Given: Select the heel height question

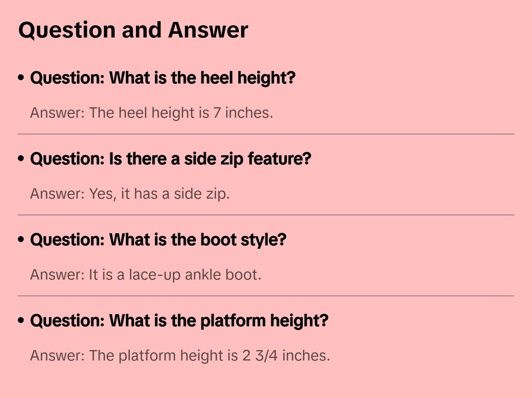Looking at the screenshot, I should (x=163, y=78).
